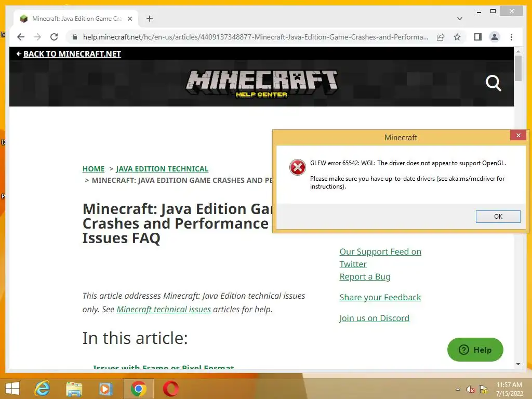Show hidden system tray icons
Viewport: 532px width, 399px height.
pyautogui.click(x=458, y=389)
